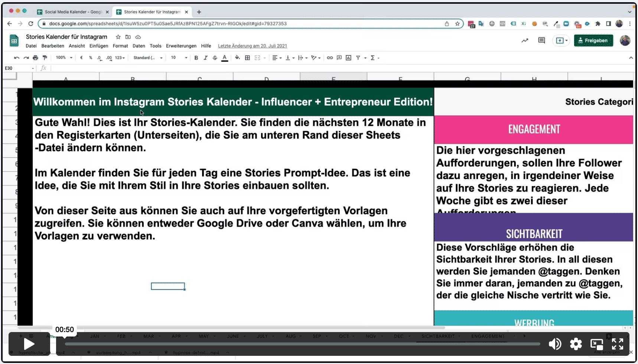
Task: Collapse toolbar with up chevron
Action: point(631,58)
